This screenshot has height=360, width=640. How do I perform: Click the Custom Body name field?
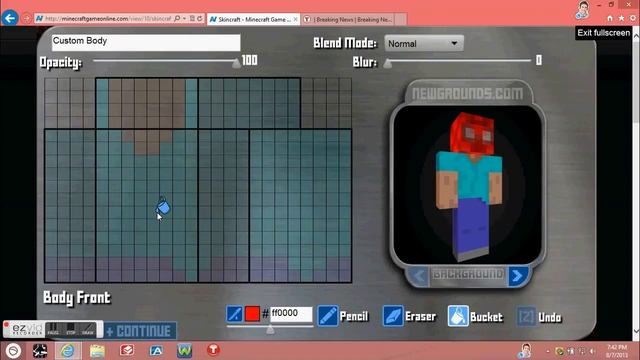point(146,42)
